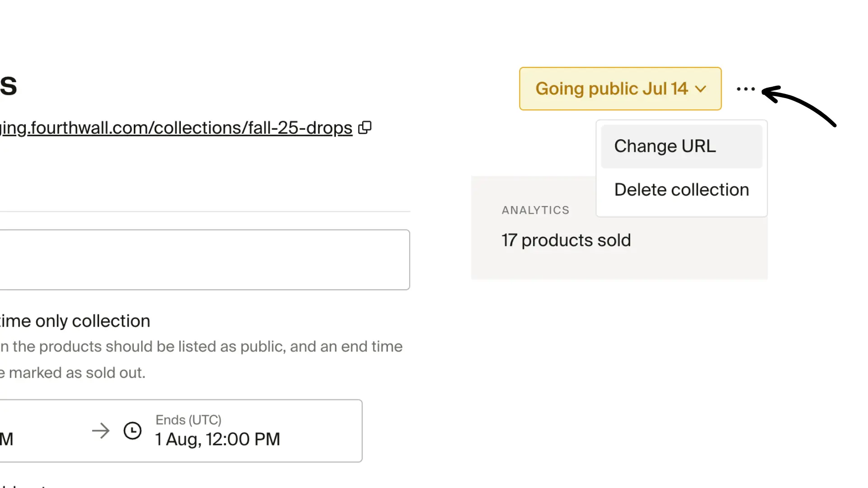Image resolution: width=868 pixels, height=488 pixels.
Task: Click the chevron next to Going public Jul 14
Action: (701, 89)
